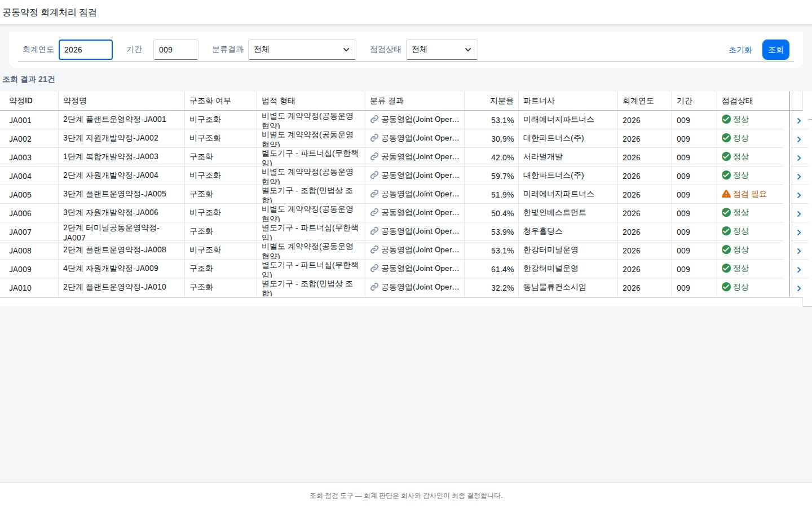Open row details chevron for JA009
The width and height of the screenshot is (812, 508).
[x=798, y=269]
